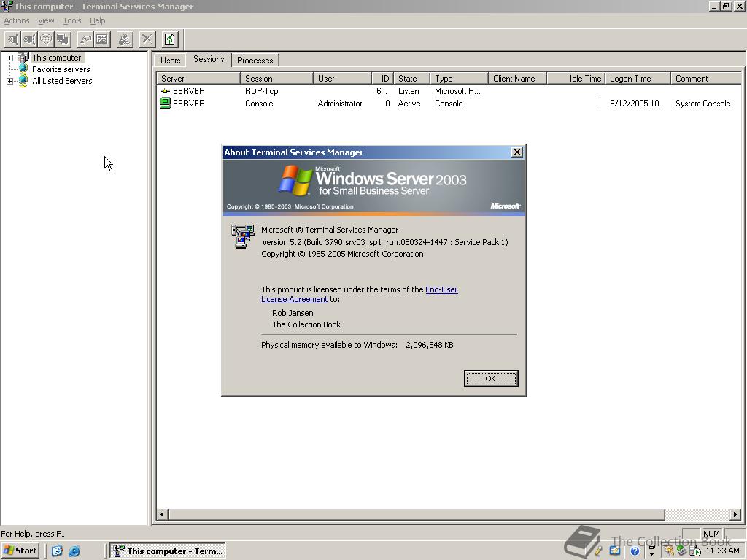Sort by the Session column header

(276, 79)
